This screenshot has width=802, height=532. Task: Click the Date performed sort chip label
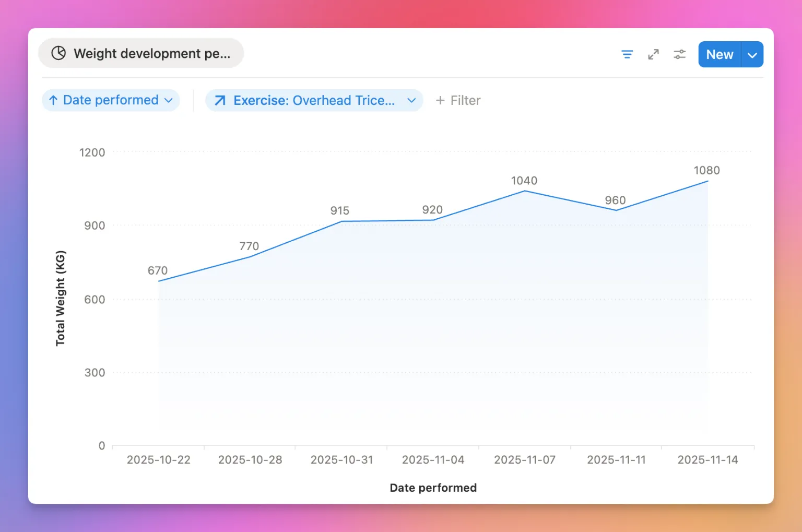[x=111, y=100]
